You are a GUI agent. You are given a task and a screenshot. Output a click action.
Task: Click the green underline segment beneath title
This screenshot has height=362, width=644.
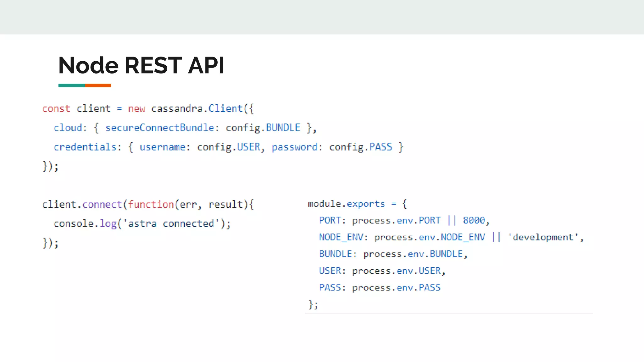pos(71,85)
